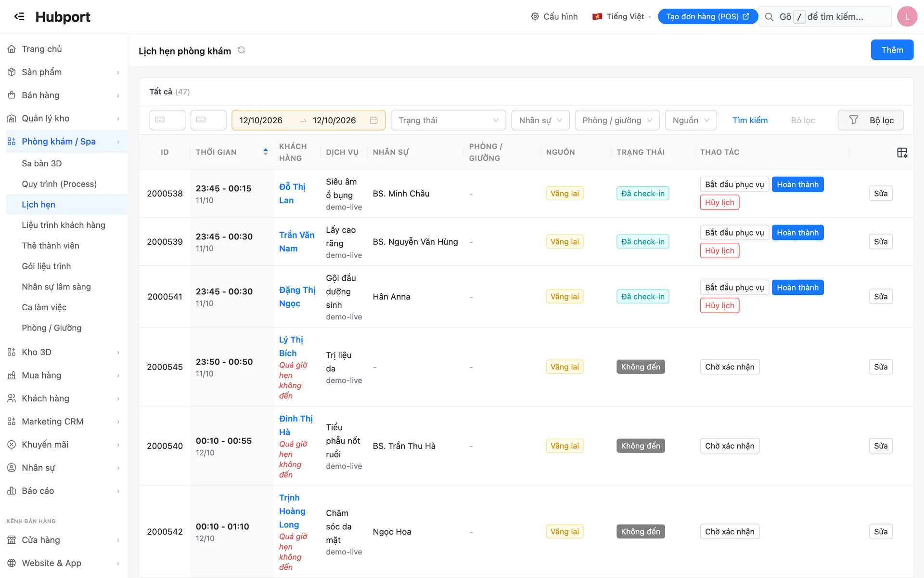This screenshot has width=924, height=578.
Task: Click the refresh icon beside Lịch hẹn phòng khám
Action: point(241,50)
